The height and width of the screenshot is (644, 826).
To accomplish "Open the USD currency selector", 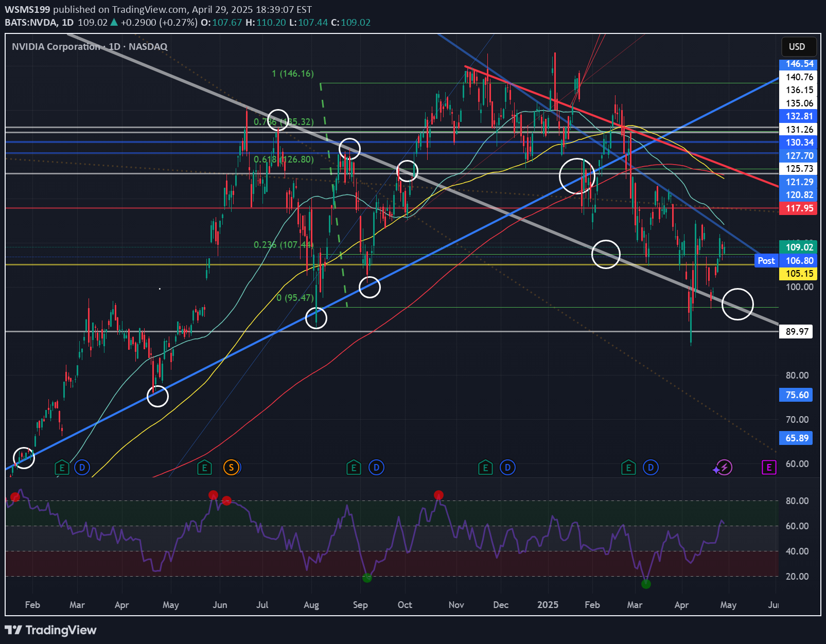I will click(x=798, y=47).
